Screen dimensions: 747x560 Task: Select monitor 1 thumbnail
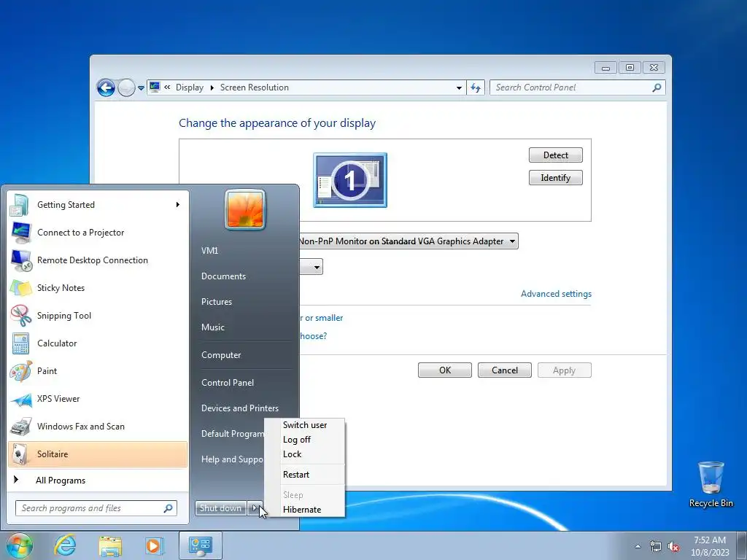click(x=350, y=180)
